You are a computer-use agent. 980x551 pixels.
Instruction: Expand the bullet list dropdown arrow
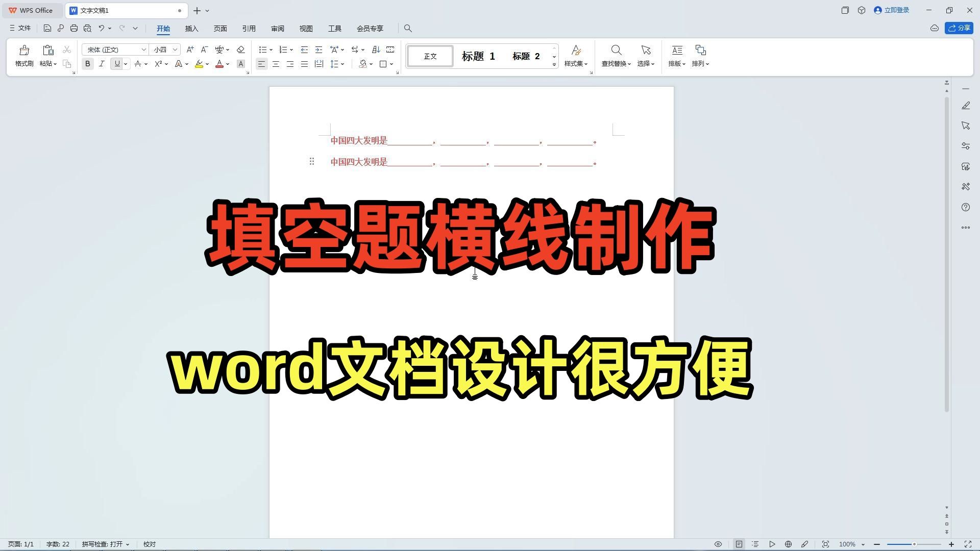[x=271, y=50]
